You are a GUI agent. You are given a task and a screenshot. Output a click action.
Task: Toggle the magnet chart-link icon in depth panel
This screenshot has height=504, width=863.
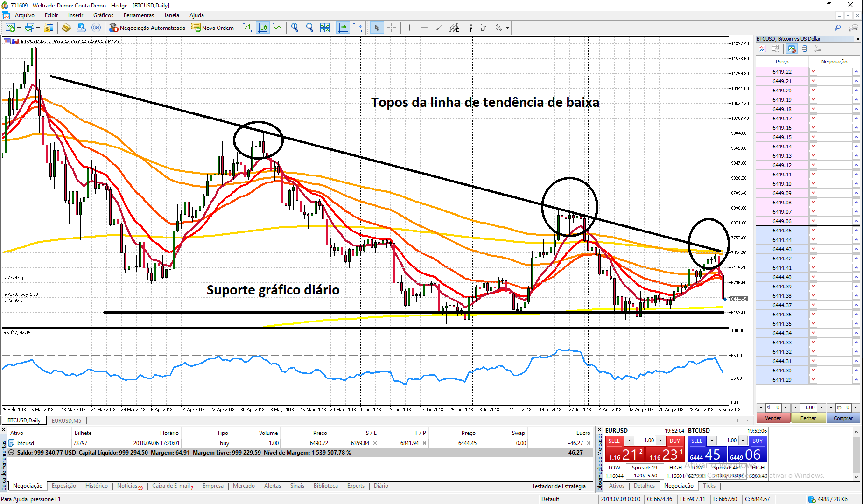coord(792,49)
